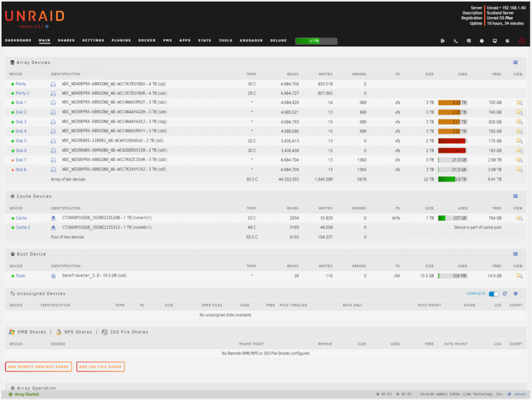Browse Disk 1 with view folder icon
Screen dimensions: 532x400
pyautogui.click(x=519, y=103)
